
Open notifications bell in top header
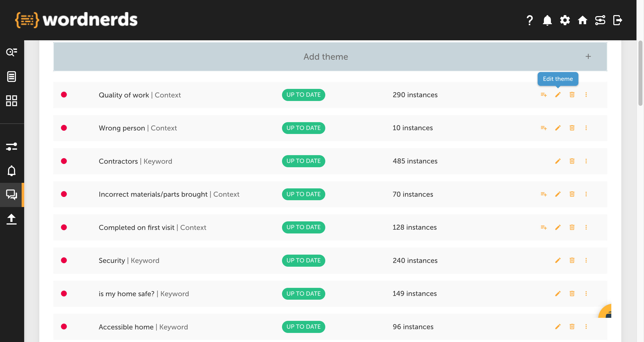pyautogui.click(x=547, y=20)
